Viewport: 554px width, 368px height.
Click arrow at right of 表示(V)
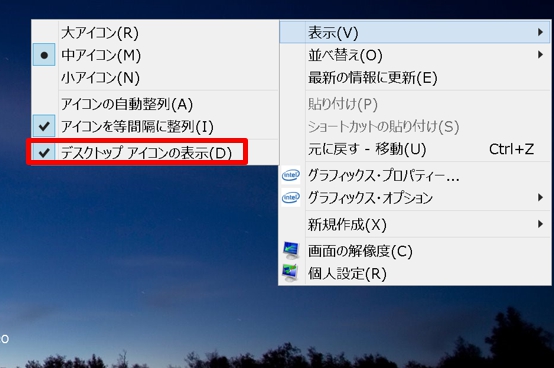click(x=540, y=32)
